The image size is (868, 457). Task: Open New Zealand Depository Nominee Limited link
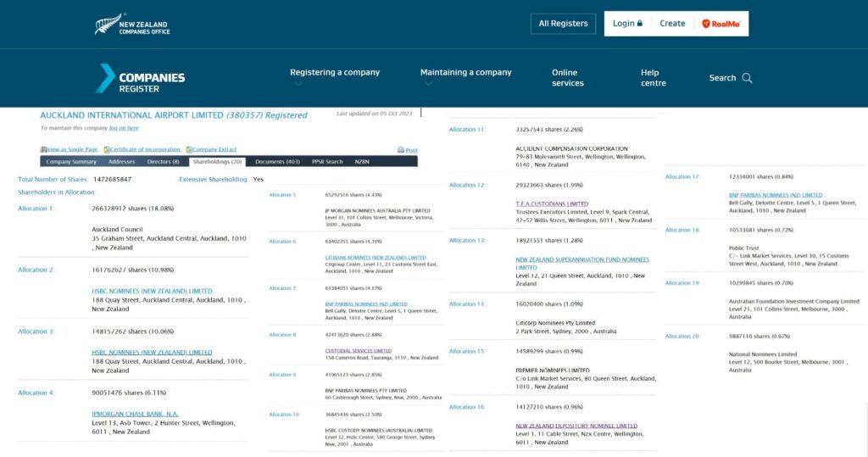576,426
